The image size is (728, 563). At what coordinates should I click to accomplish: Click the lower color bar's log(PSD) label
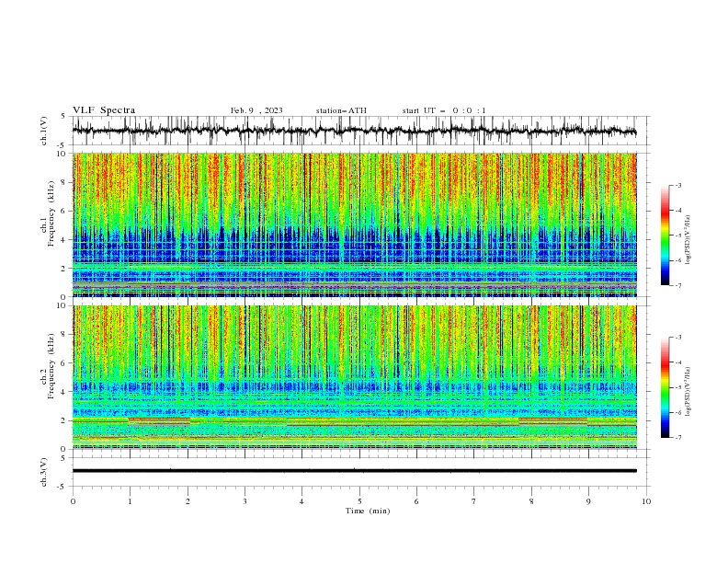coord(688,391)
